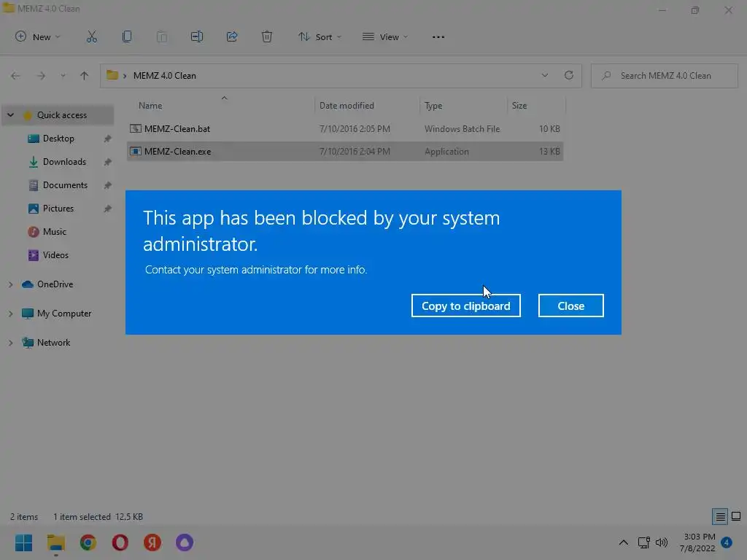Go back with the back arrow
The height and width of the screenshot is (560, 747).
click(x=15, y=76)
